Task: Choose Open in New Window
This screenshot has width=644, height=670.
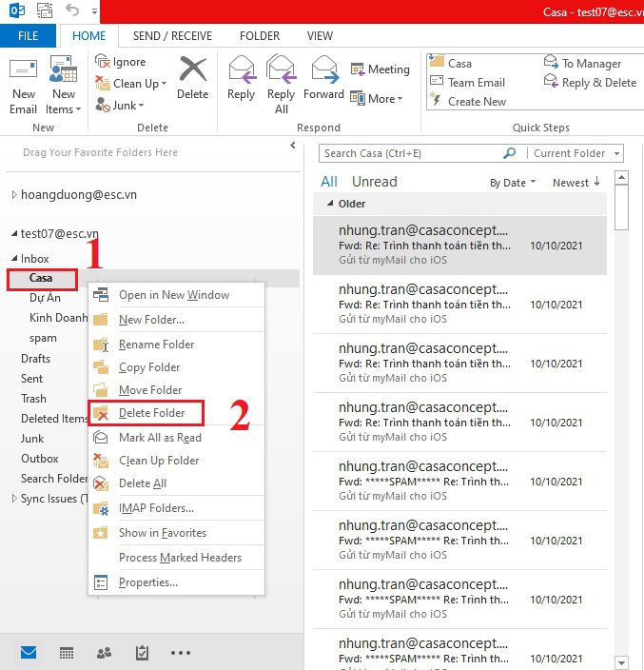Action: click(176, 295)
